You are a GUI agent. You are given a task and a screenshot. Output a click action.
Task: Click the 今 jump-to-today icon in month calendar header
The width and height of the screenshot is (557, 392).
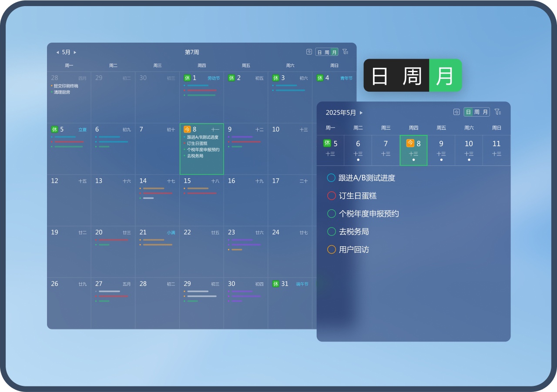pos(309,52)
